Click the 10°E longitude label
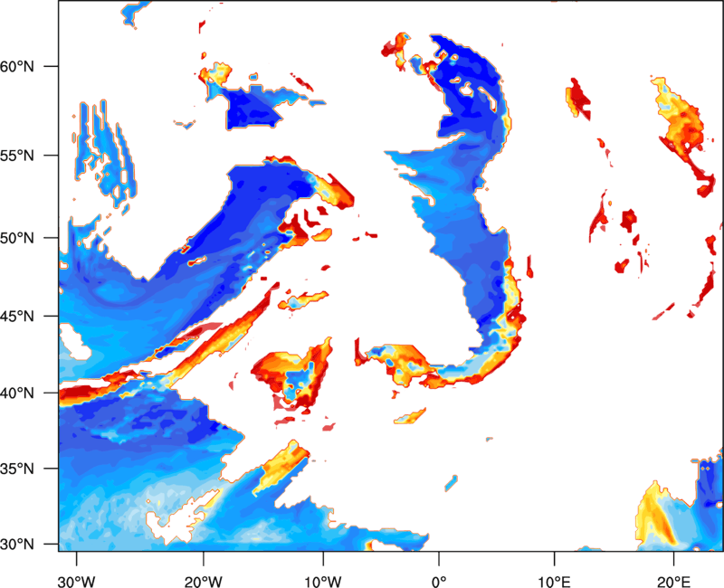 (x=554, y=582)
